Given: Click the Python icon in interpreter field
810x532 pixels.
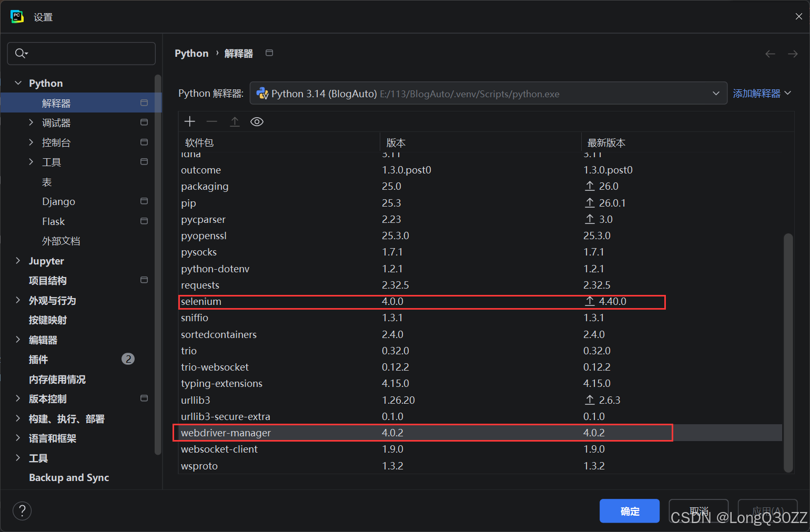Looking at the screenshot, I should click(262, 94).
